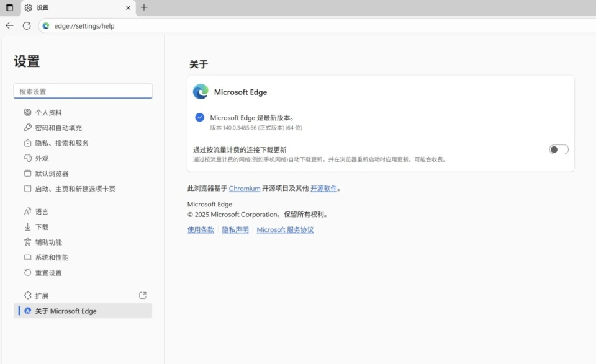The image size is (596, 364).
Task: Open the Chromium link
Action: tap(244, 189)
